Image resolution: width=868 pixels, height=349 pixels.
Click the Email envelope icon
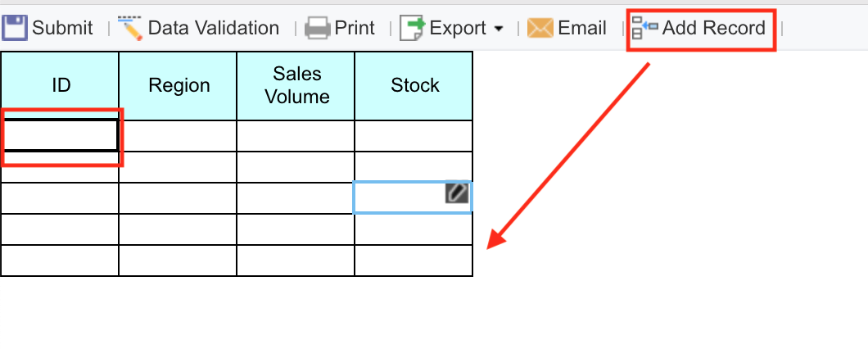coord(540,29)
